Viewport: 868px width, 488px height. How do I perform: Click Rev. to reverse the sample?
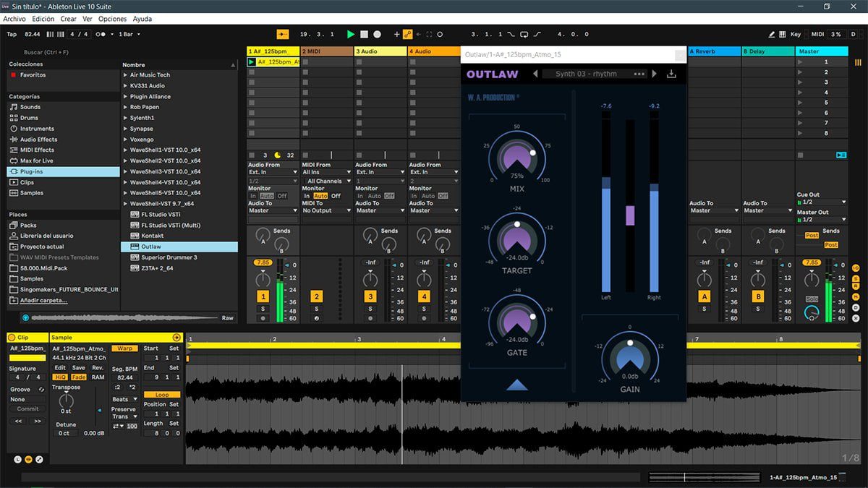click(98, 368)
